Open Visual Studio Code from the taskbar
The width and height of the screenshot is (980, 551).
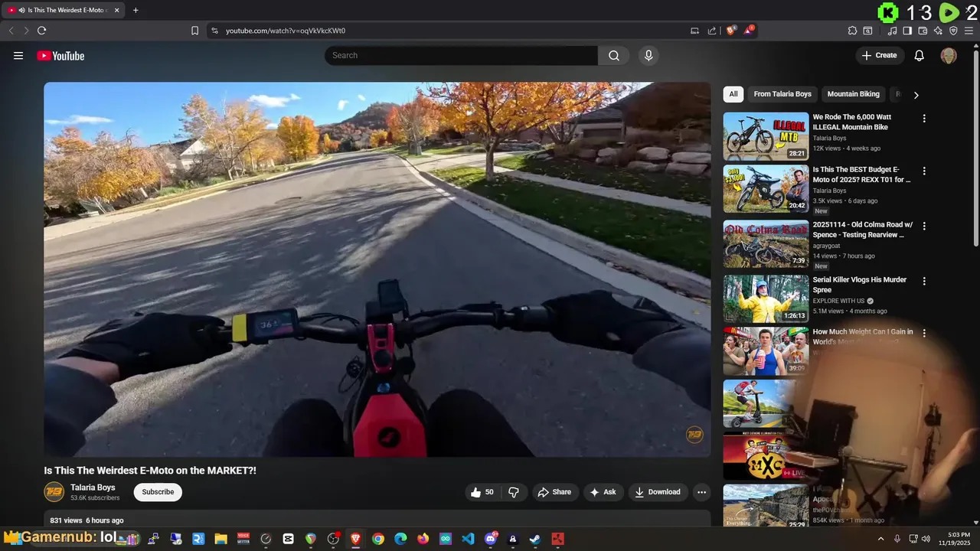coord(468,539)
